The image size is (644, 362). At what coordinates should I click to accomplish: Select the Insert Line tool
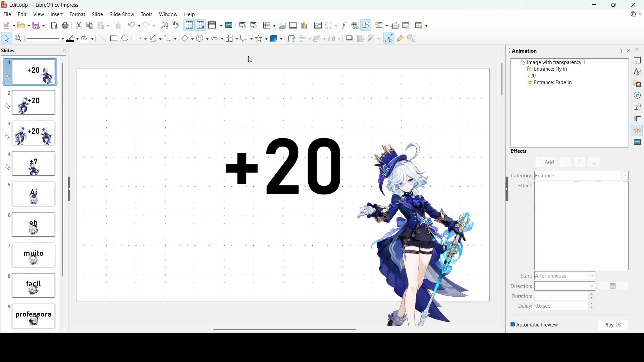coord(103,39)
